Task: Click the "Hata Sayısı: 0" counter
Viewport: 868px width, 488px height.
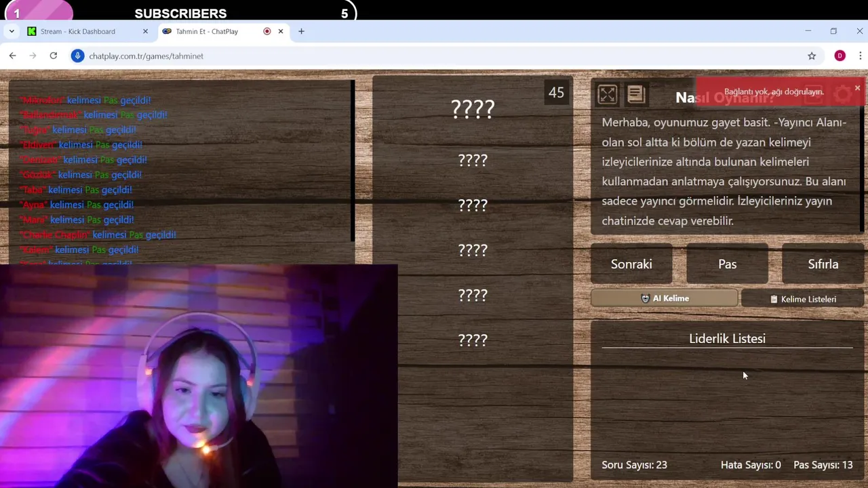Action: point(751,465)
